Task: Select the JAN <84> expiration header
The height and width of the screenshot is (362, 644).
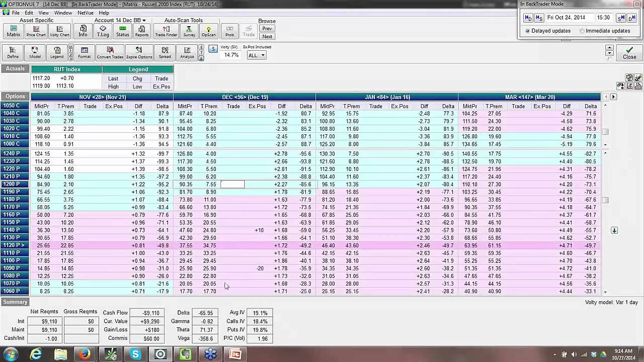Action: 387,97
